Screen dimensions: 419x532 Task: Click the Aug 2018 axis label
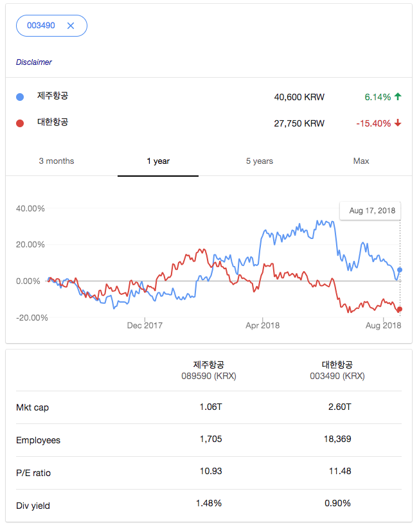pyautogui.click(x=384, y=326)
